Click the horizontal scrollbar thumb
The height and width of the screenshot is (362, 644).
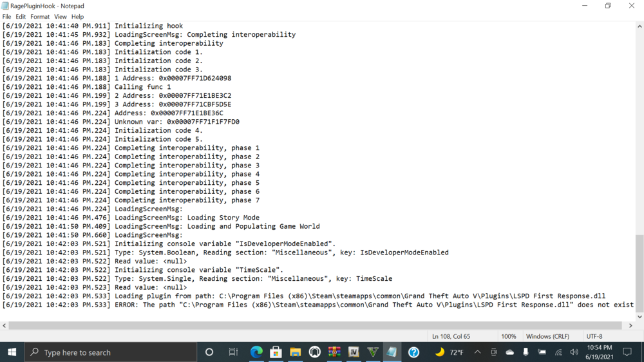(x=315, y=325)
